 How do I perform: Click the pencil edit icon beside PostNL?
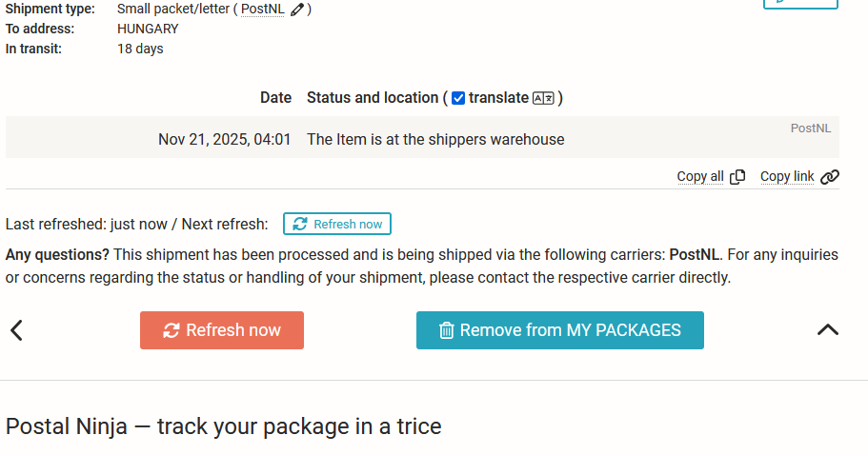click(298, 10)
